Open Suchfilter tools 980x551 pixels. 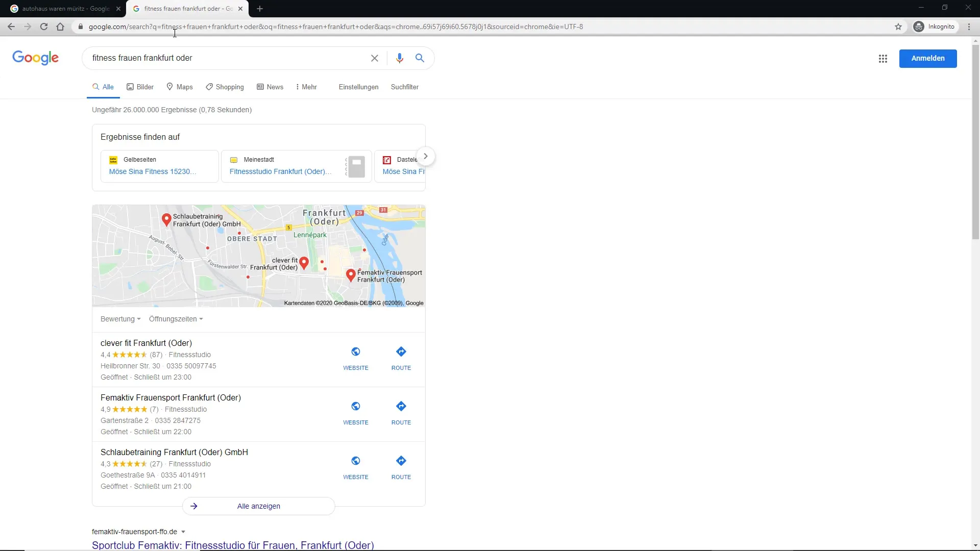(x=405, y=87)
